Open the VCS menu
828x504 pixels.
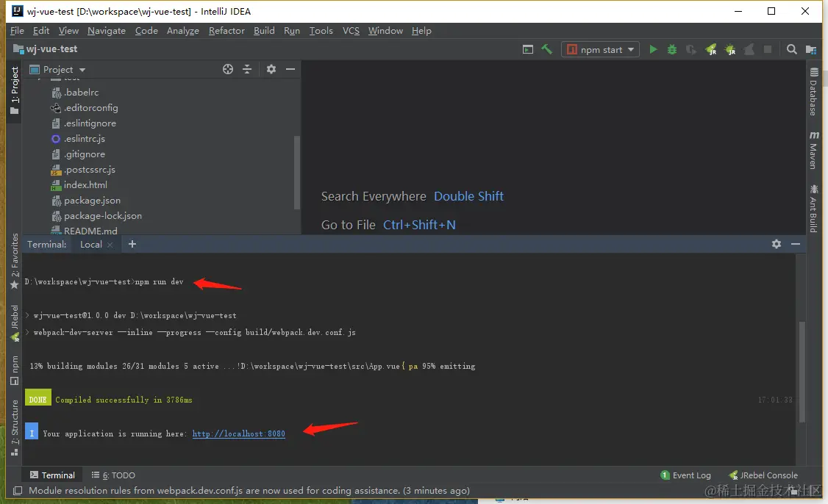tap(351, 31)
